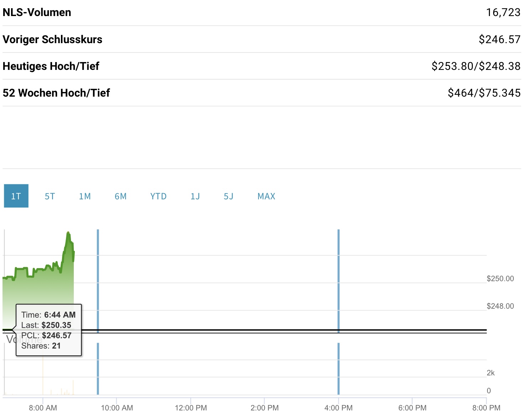The width and height of the screenshot is (532, 414).
Task: Click the NLS-Volumen label
Action: [x=37, y=12]
